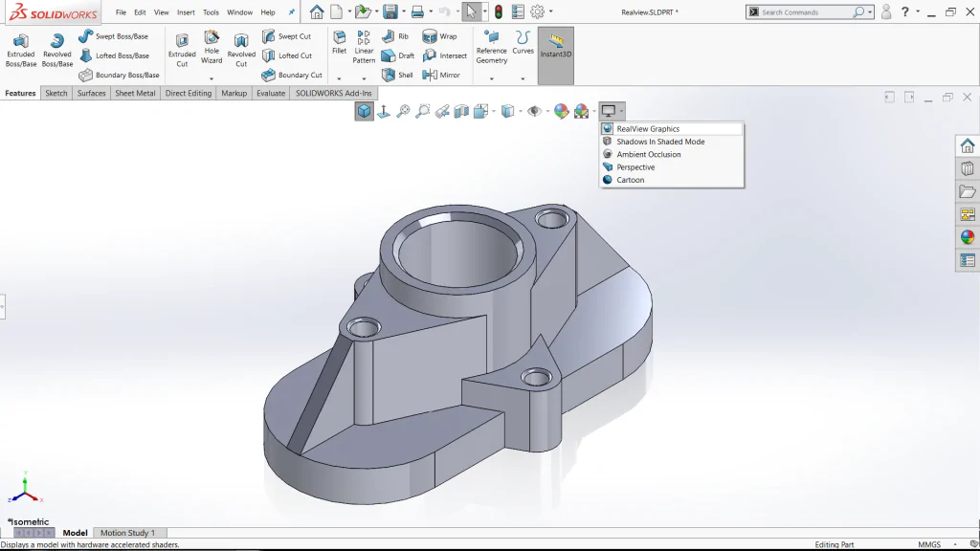The width and height of the screenshot is (980, 551).
Task: Expand the Curves dropdown arrow
Action: (x=523, y=78)
